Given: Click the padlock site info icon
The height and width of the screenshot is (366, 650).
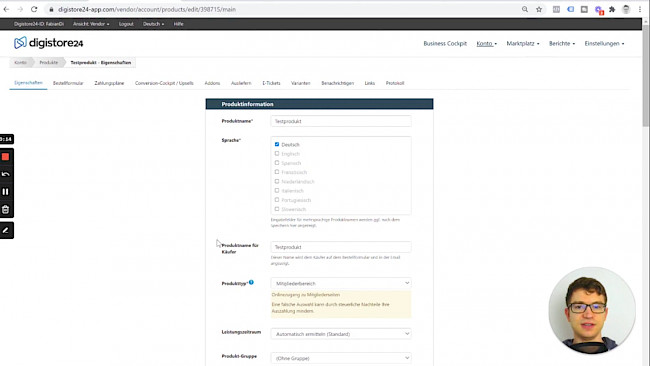Looking at the screenshot, I should [51, 9].
